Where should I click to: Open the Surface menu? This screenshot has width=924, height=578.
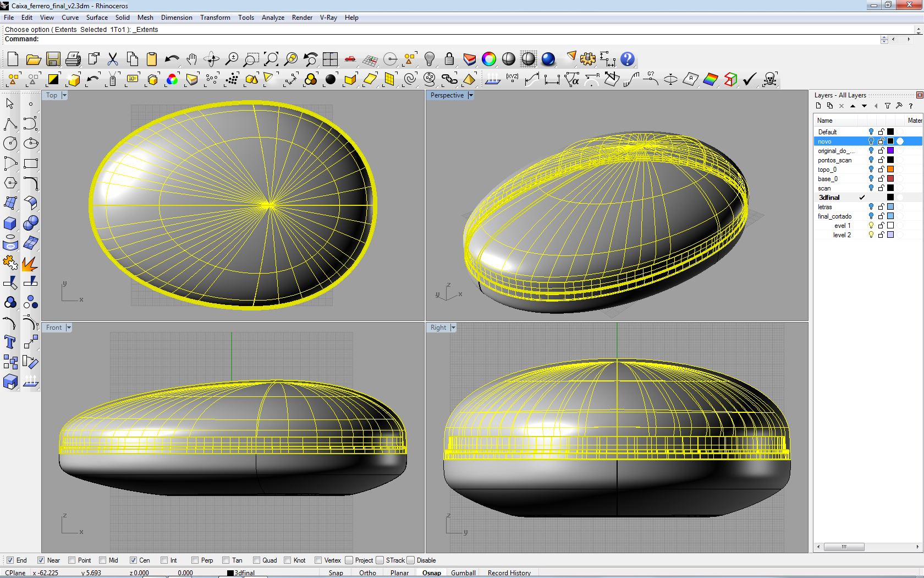coord(97,18)
